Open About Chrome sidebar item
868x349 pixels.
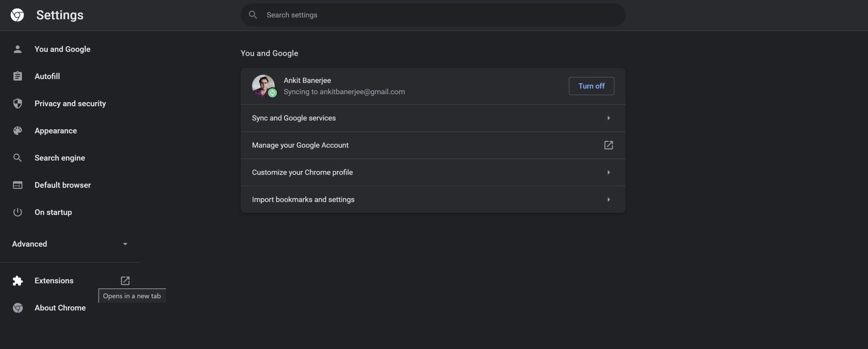[60, 308]
